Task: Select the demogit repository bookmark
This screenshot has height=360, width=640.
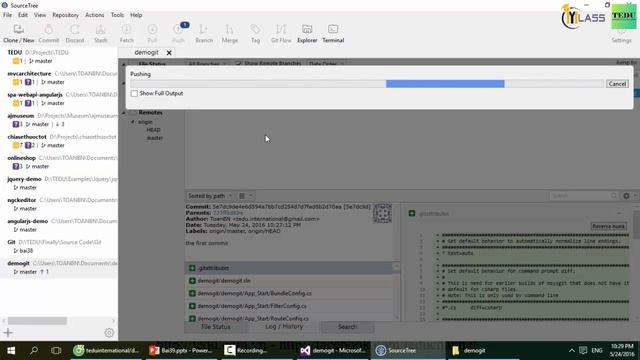Action: click(x=59, y=268)
